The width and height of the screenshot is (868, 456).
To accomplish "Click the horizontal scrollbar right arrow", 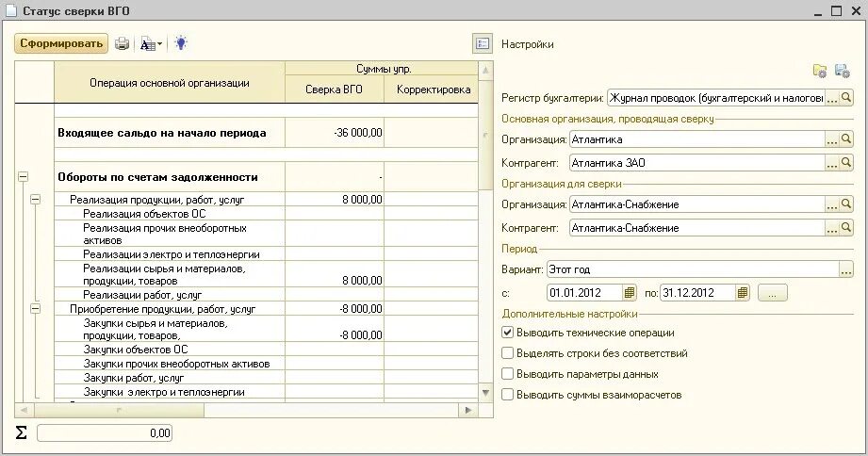I will coord(468,410).
